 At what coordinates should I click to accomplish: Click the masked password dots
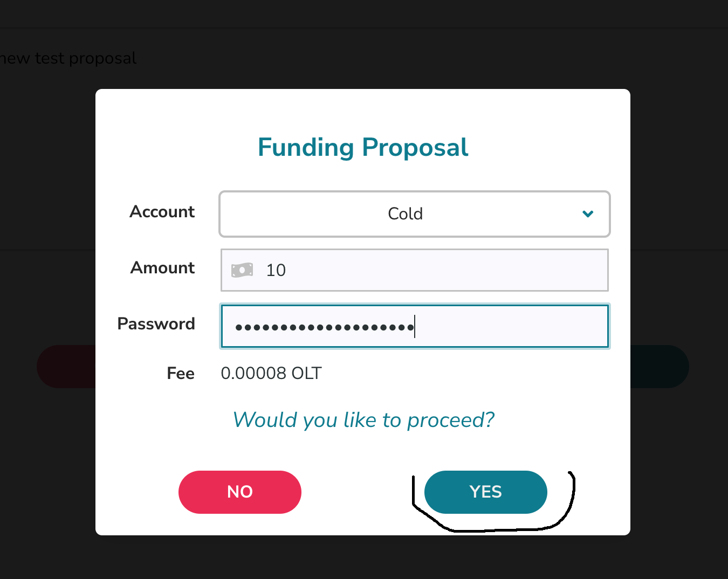point(324,327)
